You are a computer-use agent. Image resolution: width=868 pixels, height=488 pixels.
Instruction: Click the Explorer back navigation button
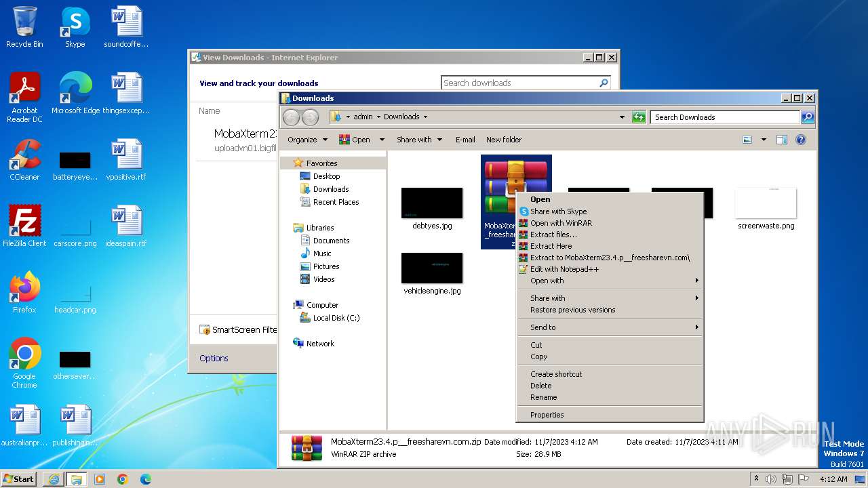coord(291,117)
